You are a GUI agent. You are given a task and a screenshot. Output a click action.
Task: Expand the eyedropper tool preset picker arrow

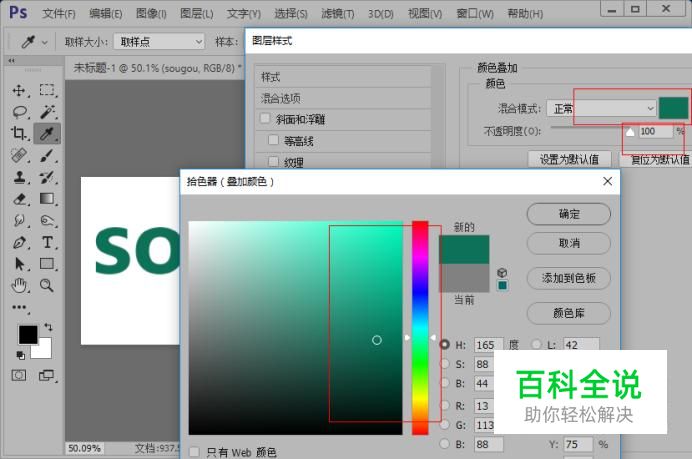pyautogui.click(x=45, y=43)
